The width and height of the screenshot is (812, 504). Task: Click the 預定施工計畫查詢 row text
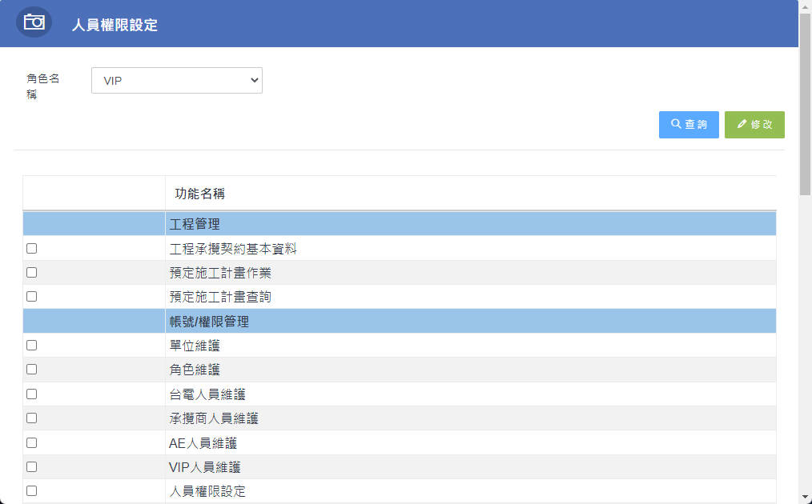(x=220, y=297)
